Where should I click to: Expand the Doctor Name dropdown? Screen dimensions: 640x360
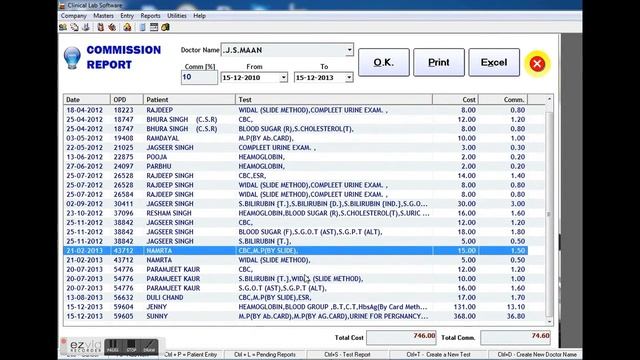coord(349,50)
